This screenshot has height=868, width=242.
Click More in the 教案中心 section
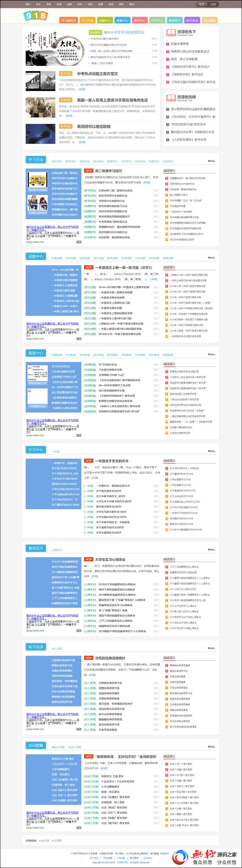tap(212, 354)
